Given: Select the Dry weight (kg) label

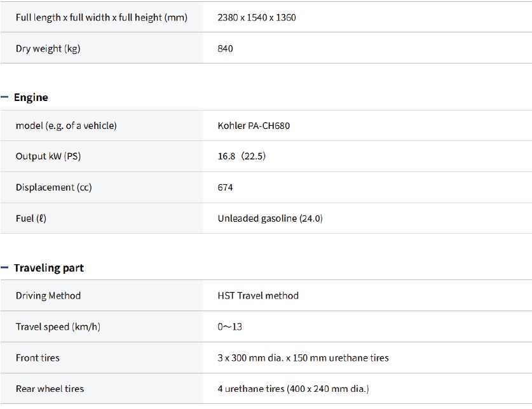Looking at the screenshot, I should click(48, 48).
